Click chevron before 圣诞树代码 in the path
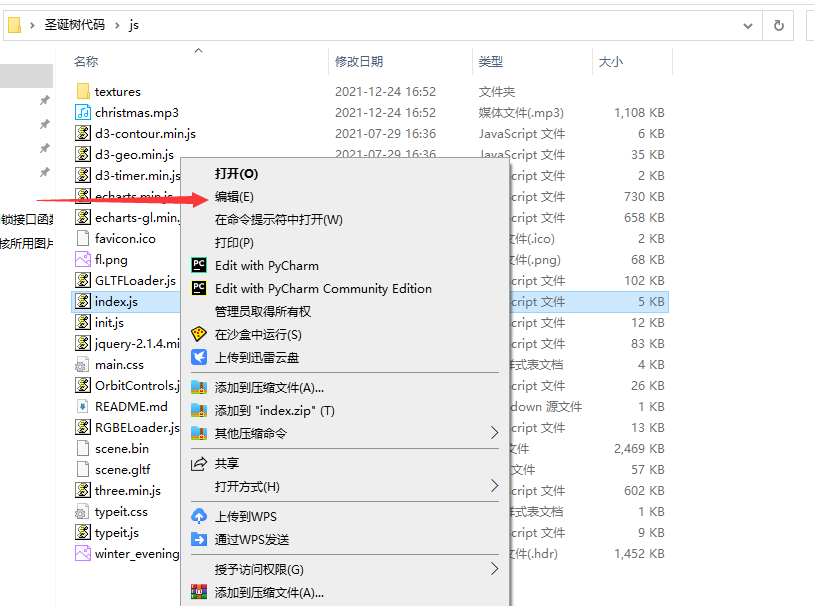The image size is (814, 606). [32, 25]
